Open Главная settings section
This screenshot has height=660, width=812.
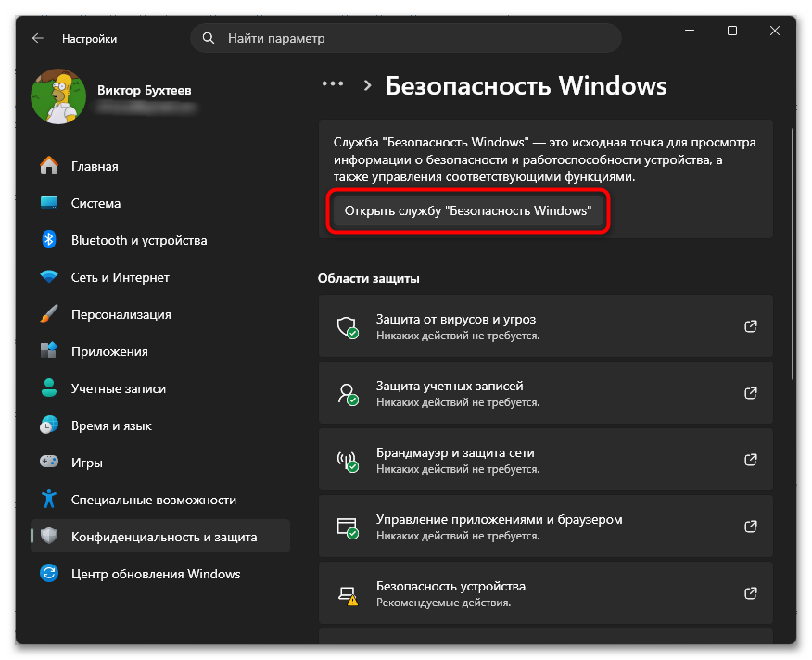[160, 166]
